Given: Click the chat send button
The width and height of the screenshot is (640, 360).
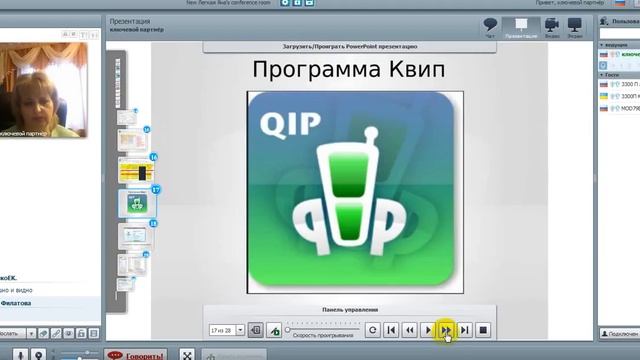Looking at the screenshot, I should tap(12, 333).
